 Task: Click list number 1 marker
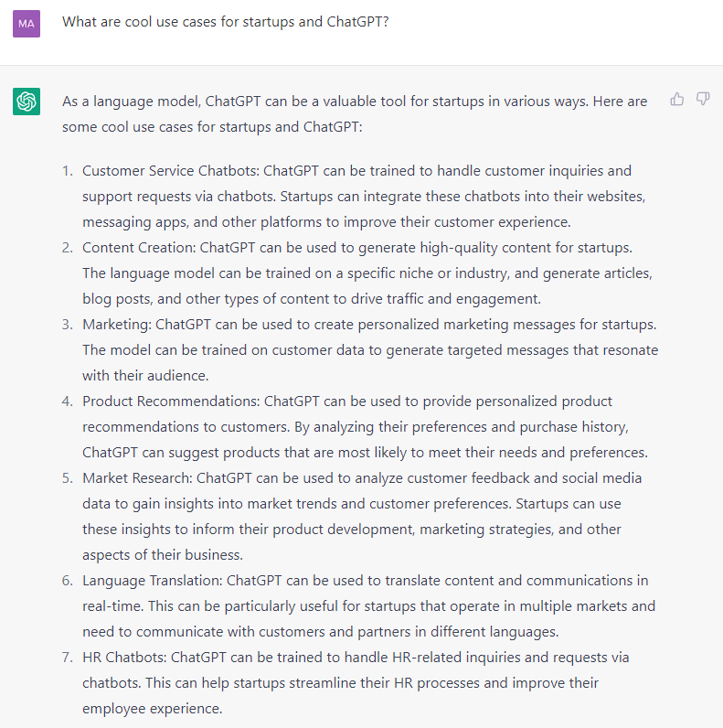pyautogui.click(x=67, y=171)
